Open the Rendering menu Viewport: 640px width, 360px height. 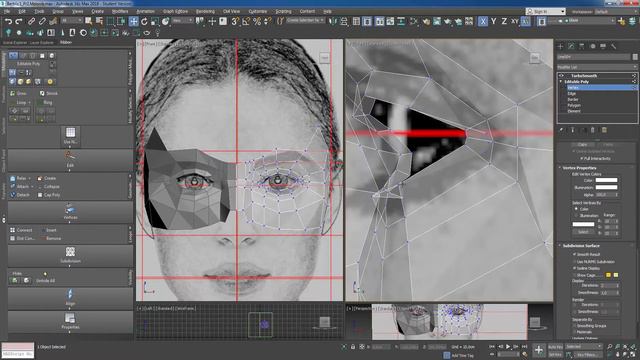point(205,11)
